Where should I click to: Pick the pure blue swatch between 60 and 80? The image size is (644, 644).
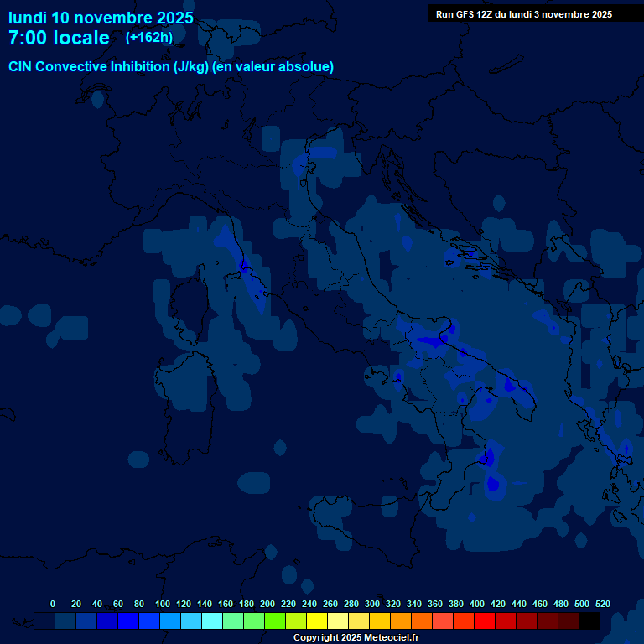pos(128,621)
